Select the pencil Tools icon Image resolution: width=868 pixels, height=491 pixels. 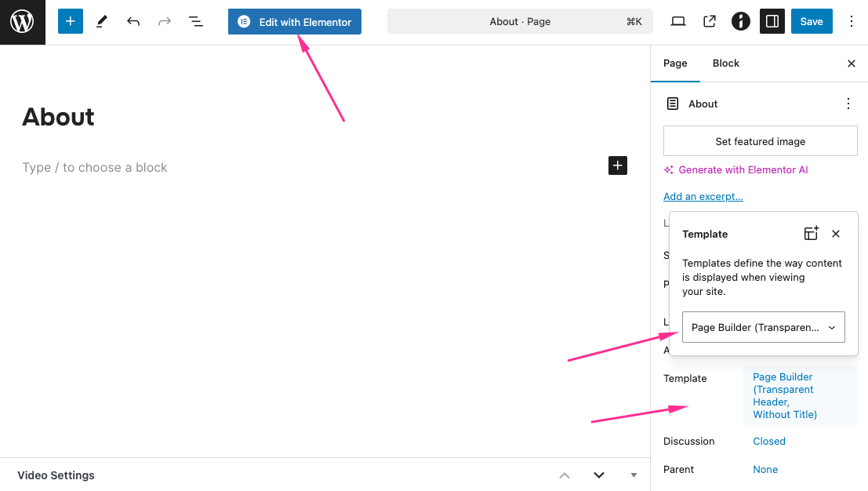(x=102, y=22)
